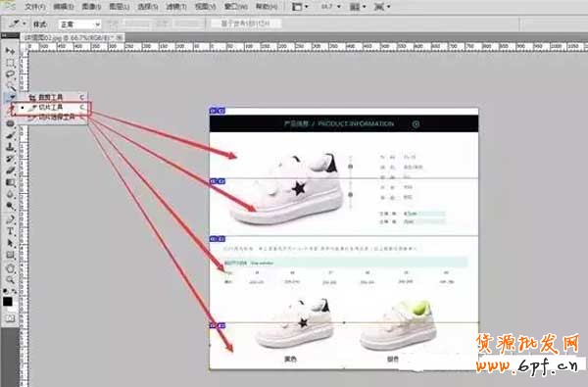Image resolution: width=588 pixels, height=387 pixels.
Task: Select the Lasso tool
Action: (x=10, y=74)
